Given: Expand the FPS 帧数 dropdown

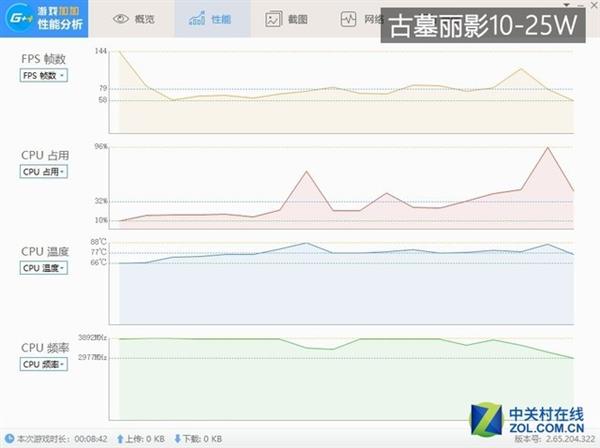Looking at the screenshot, I should [x=44, y=75].
